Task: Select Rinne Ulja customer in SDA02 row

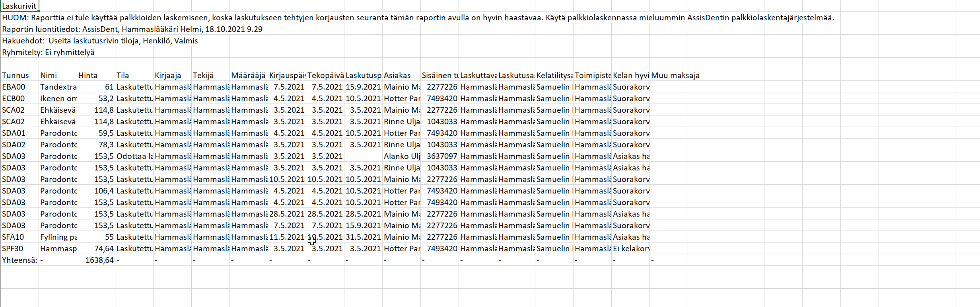Action: [401, 145]
